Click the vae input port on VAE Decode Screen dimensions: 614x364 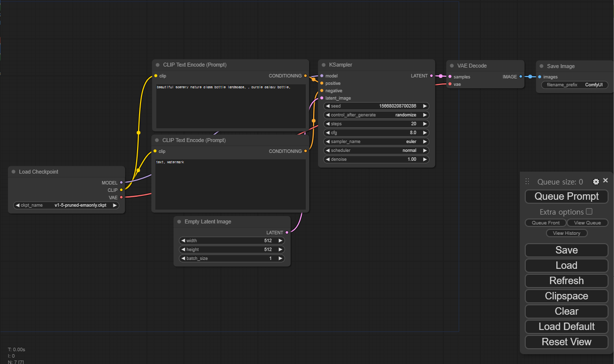[x=450, y=84]
